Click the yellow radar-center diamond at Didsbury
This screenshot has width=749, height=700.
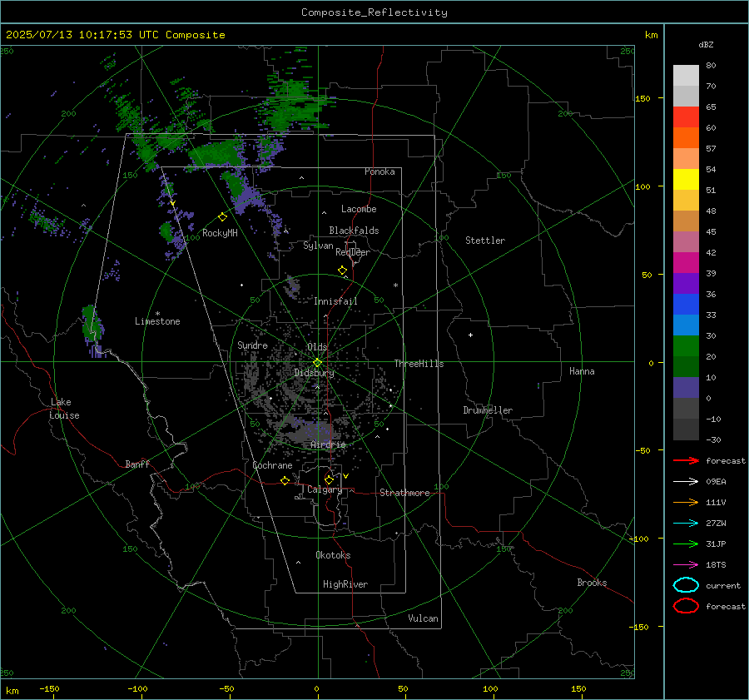tap(317, 363)
